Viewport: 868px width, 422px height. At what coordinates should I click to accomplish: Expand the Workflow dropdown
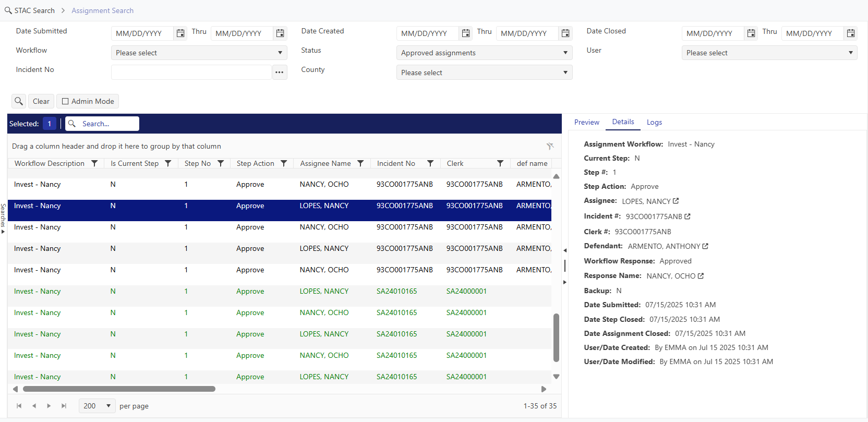(x=199, y=53)
